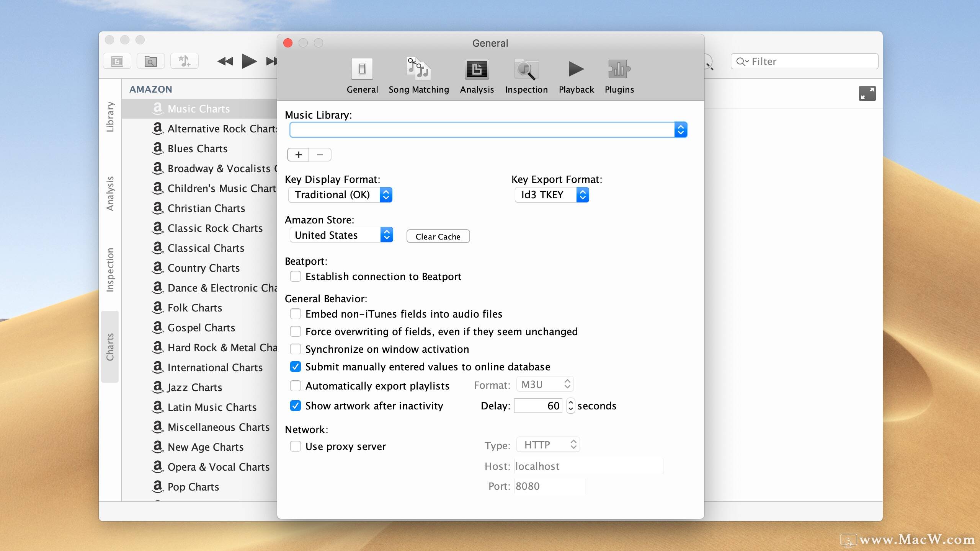
Task: Click Amazon icon next to Blues Charts
Action: (158, 148)
